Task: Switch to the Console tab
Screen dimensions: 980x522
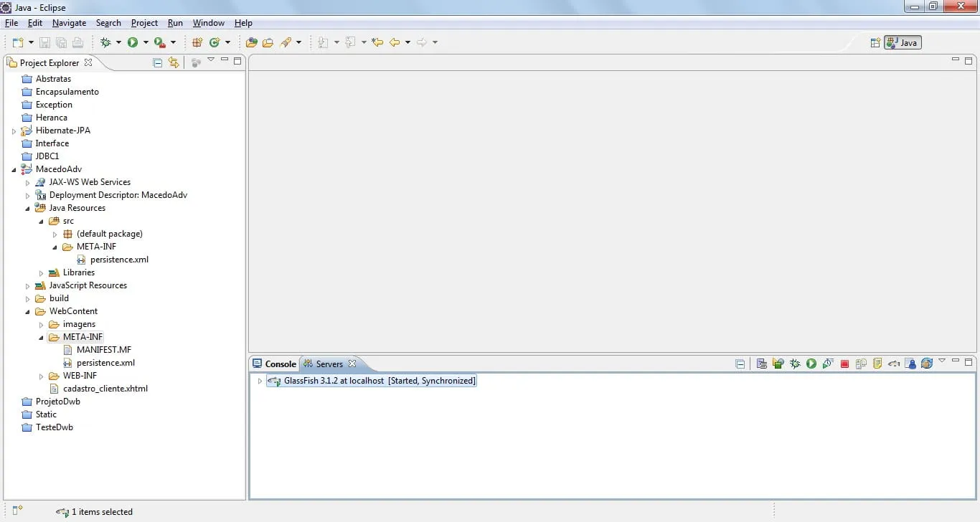Action: pyautogui.click(x=274, y=364)
